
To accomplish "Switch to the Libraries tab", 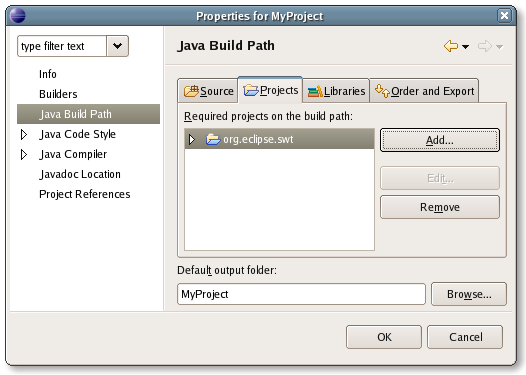I will [x=336, y=91].
